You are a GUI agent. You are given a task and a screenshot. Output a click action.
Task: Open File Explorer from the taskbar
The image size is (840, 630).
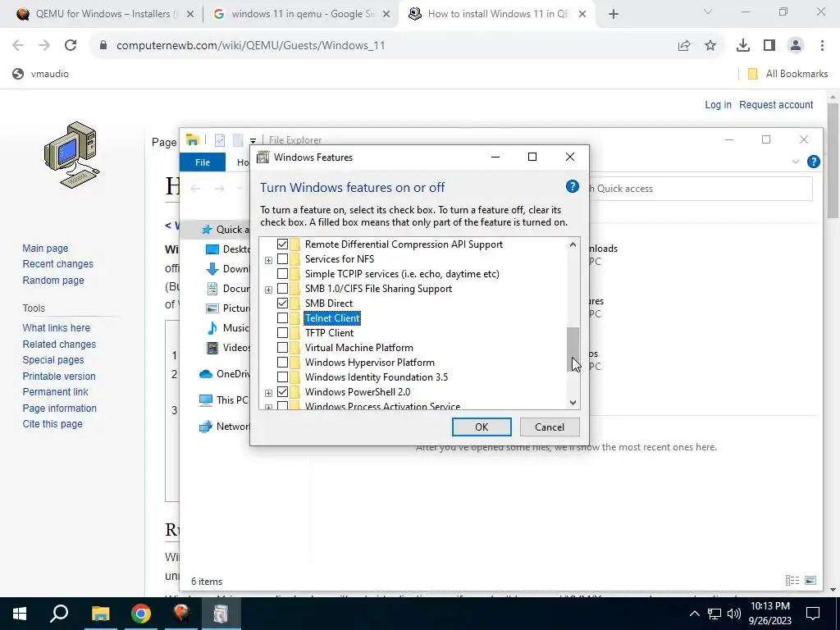point(100,614)
